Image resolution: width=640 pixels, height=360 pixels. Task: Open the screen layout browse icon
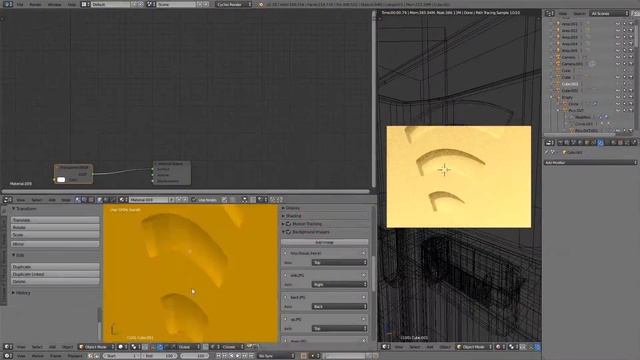point(84,4)
